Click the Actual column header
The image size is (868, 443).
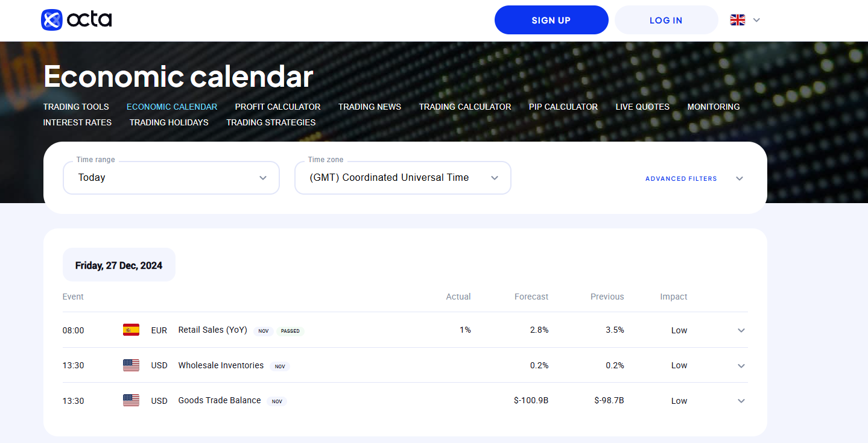pos(458,297)
